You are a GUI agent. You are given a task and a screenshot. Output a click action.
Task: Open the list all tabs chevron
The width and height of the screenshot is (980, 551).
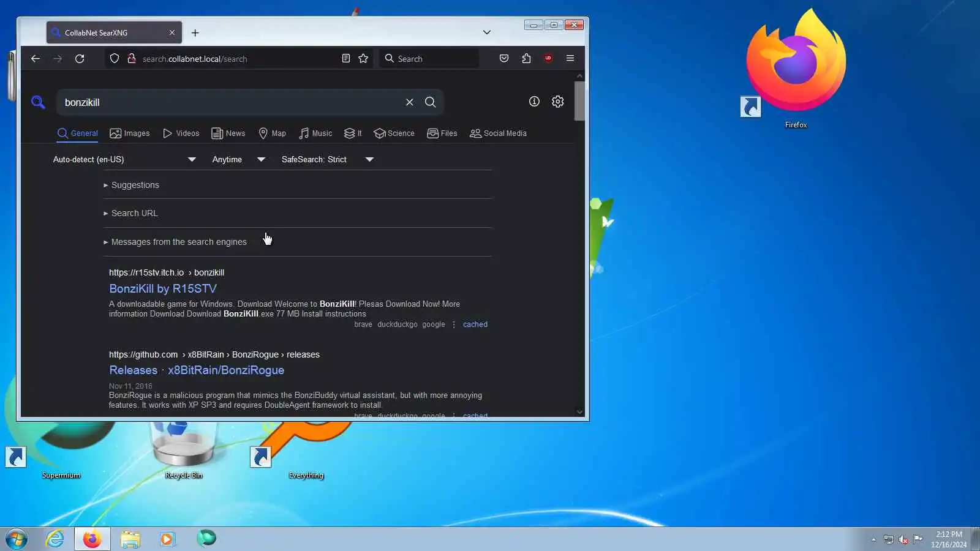pos(487,32)
